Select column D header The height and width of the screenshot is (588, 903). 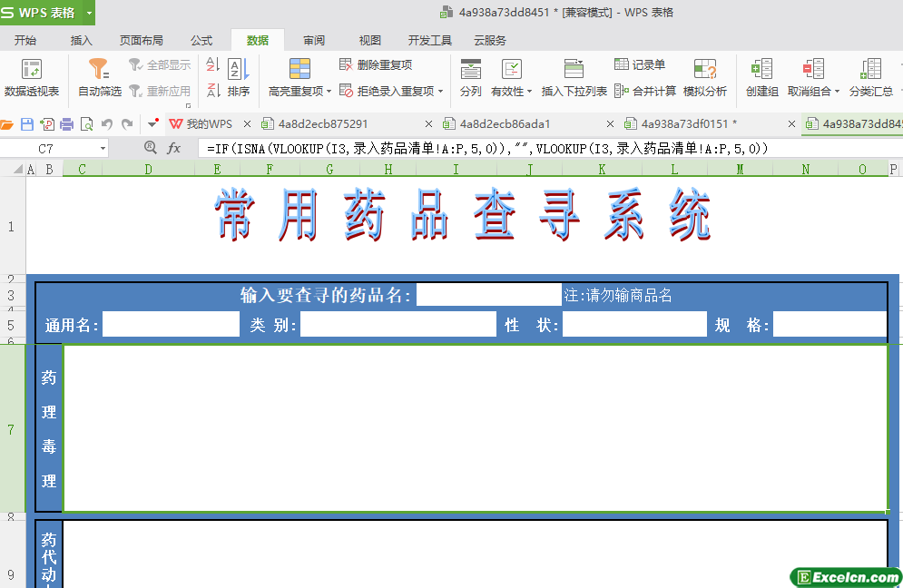[x=149, y=170]
